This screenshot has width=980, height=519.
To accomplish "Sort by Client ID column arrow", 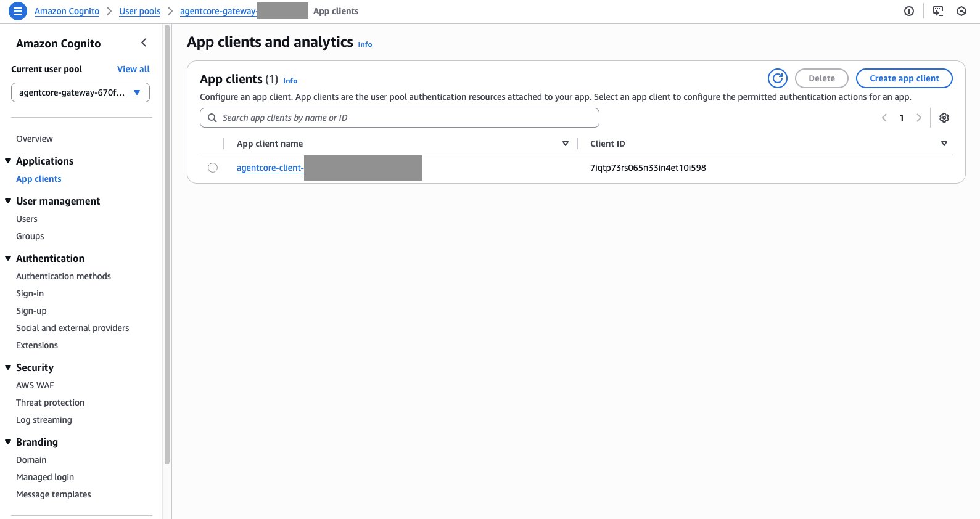I will 944,144.
